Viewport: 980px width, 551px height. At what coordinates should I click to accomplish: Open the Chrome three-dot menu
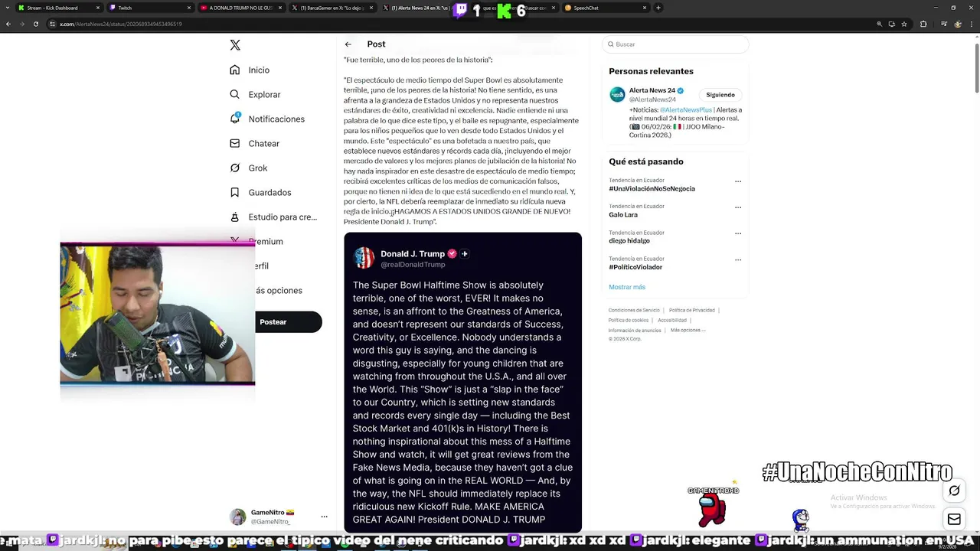coord(972,24)
